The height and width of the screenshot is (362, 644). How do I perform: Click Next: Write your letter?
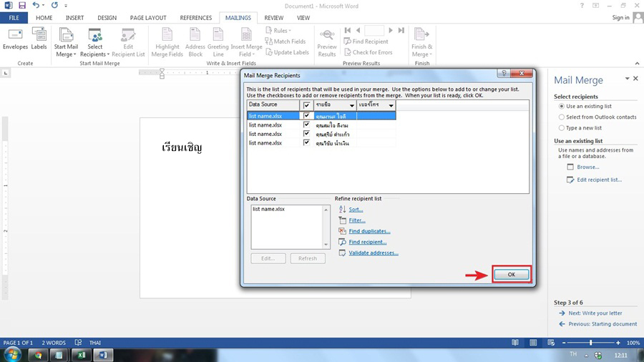pos(595,313)
